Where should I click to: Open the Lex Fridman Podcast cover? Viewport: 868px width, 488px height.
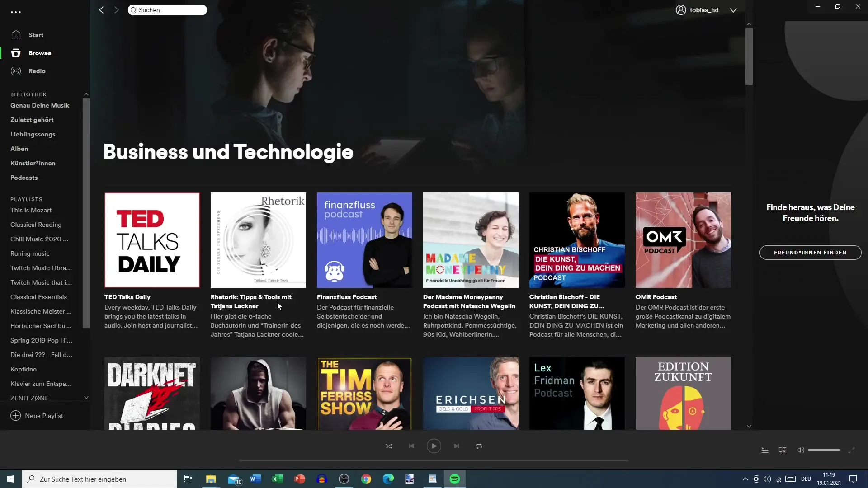point(577,393)
